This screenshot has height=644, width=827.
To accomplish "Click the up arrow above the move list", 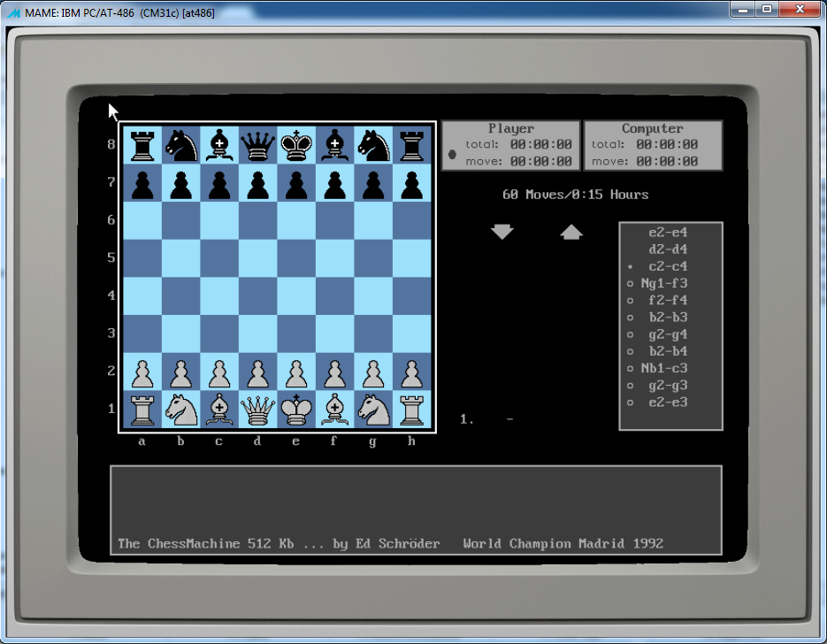I will click(571, 232).
